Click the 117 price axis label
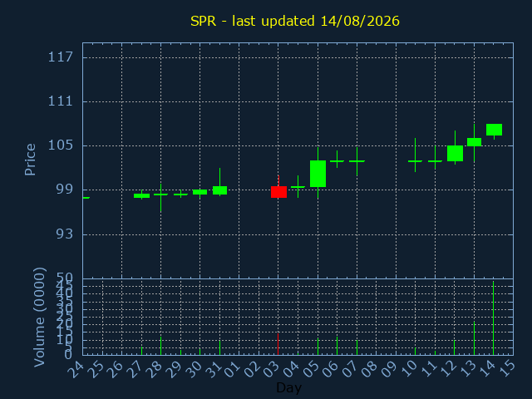This screenshot has height=399, width=532. 61,57
